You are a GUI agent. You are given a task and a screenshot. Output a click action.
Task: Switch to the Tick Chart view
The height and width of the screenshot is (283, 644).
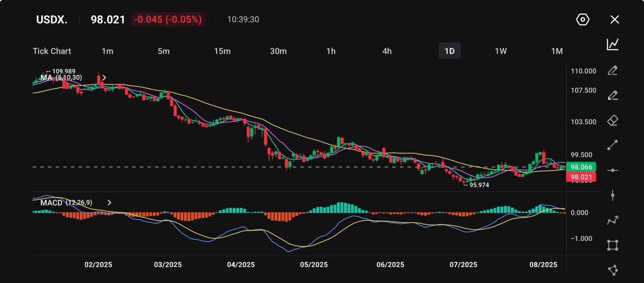(52, 51)
